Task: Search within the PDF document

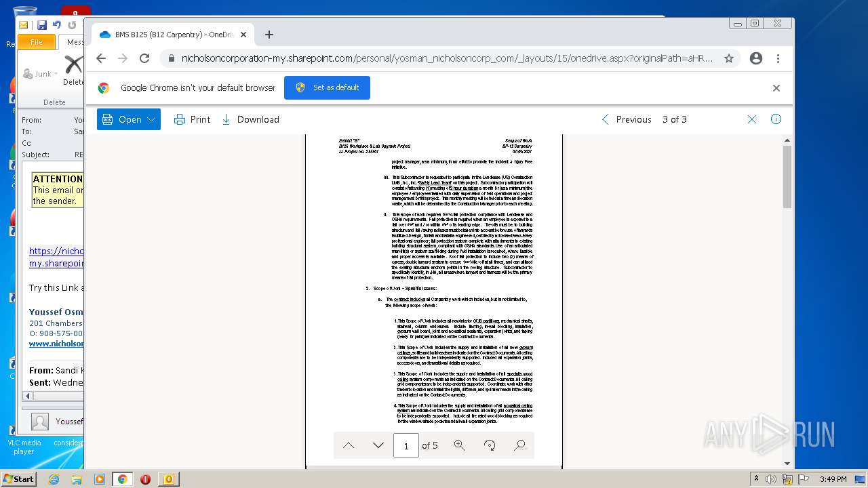Action: [x=519, y=445]
